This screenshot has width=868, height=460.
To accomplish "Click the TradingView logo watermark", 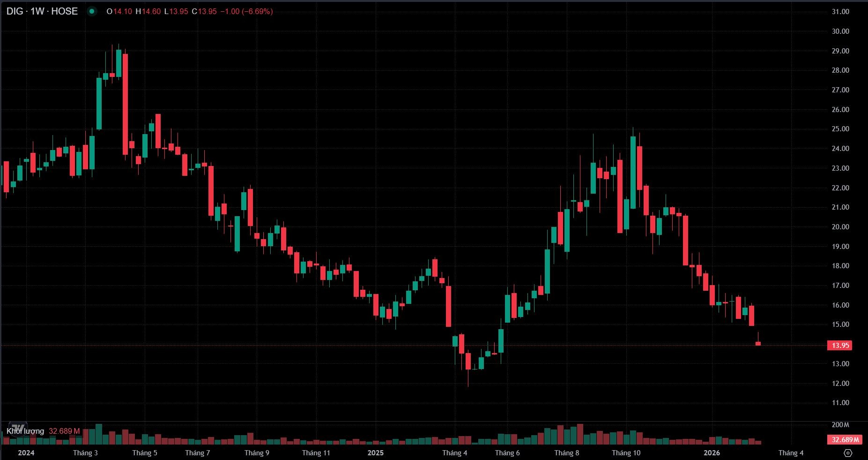I will pyautogui.click(x=18, y=428).
